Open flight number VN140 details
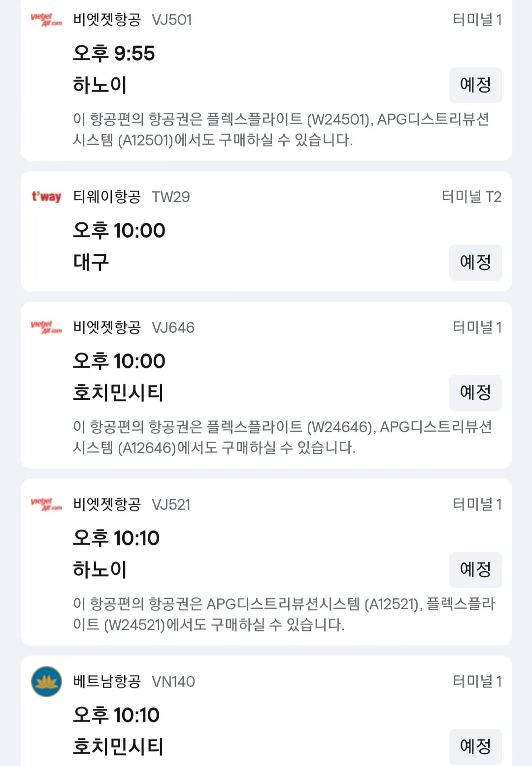Image resolution: width=532 pixels, height=766 pixels. 173,681
